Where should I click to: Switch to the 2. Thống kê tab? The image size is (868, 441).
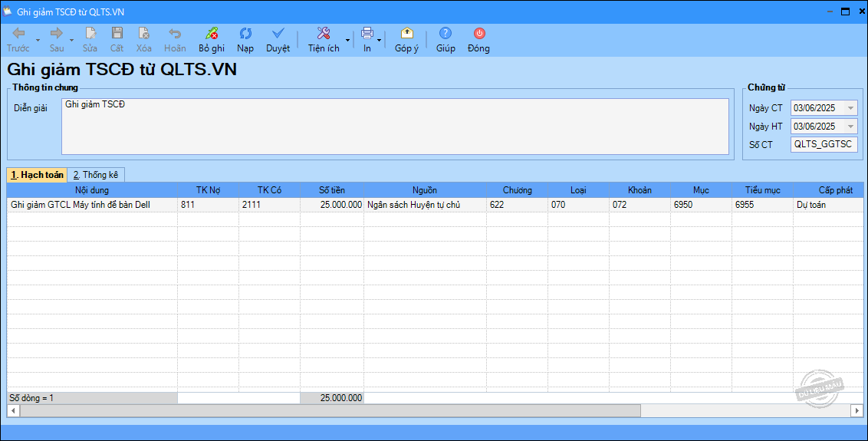pos(96,175)
